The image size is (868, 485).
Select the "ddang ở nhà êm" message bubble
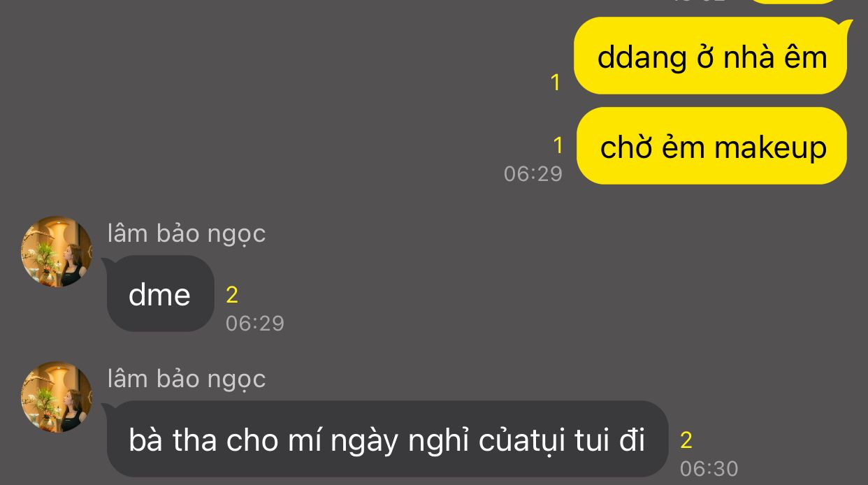click(711, 57)
